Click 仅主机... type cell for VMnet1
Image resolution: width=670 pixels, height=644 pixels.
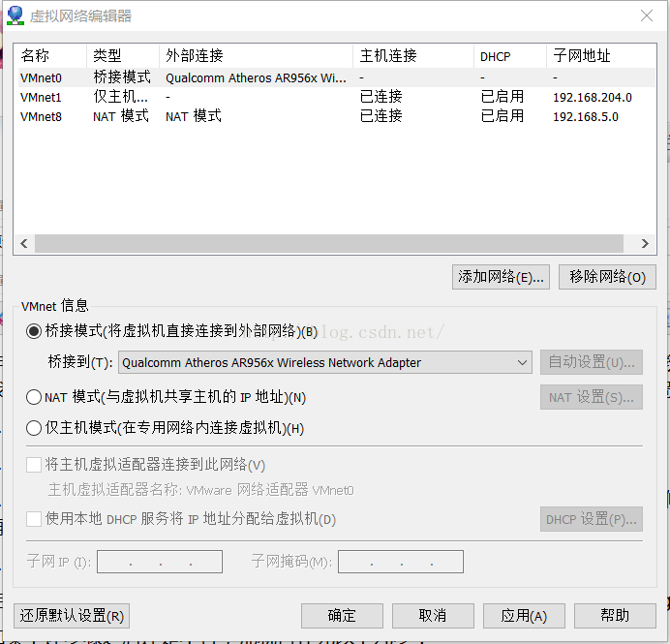coord(120,97)
